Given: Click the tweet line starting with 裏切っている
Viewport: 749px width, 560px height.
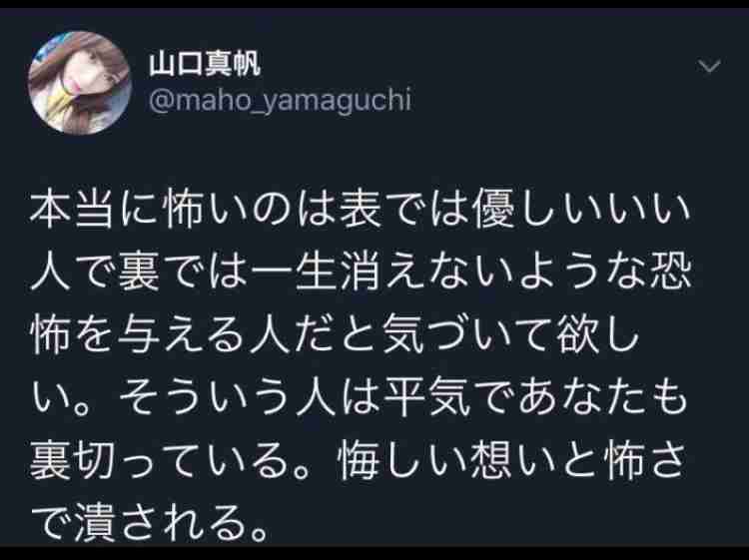Looking at the screenshot, I should [359, 463].
